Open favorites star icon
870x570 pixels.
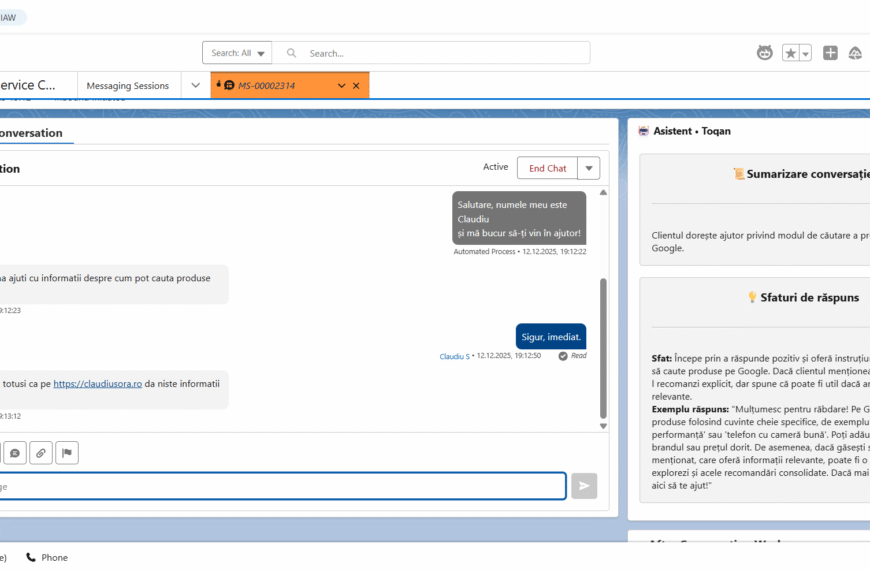coord(790,53)
